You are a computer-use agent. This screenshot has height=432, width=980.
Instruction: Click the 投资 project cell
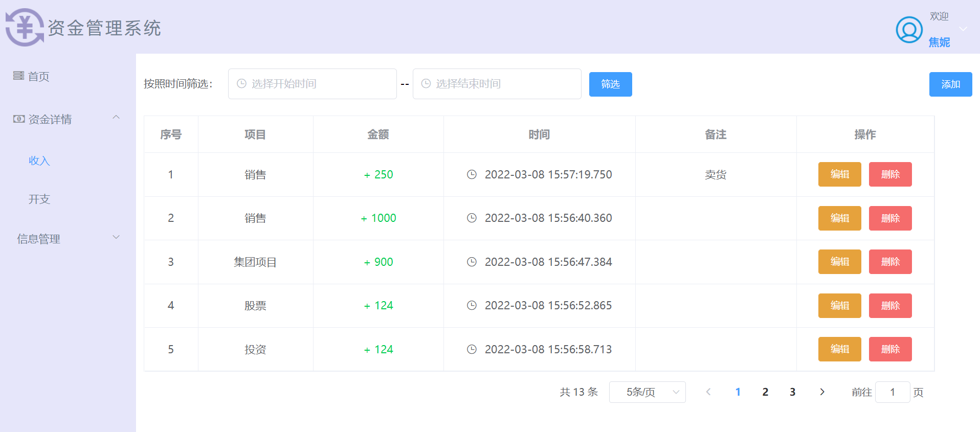click(255, 350)
